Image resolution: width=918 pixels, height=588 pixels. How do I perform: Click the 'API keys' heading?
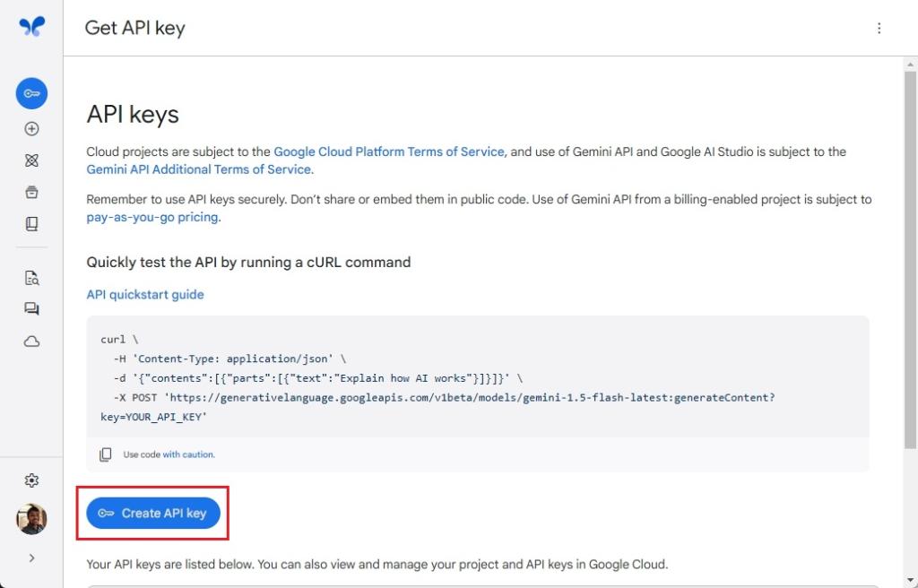tap(133, 114)
